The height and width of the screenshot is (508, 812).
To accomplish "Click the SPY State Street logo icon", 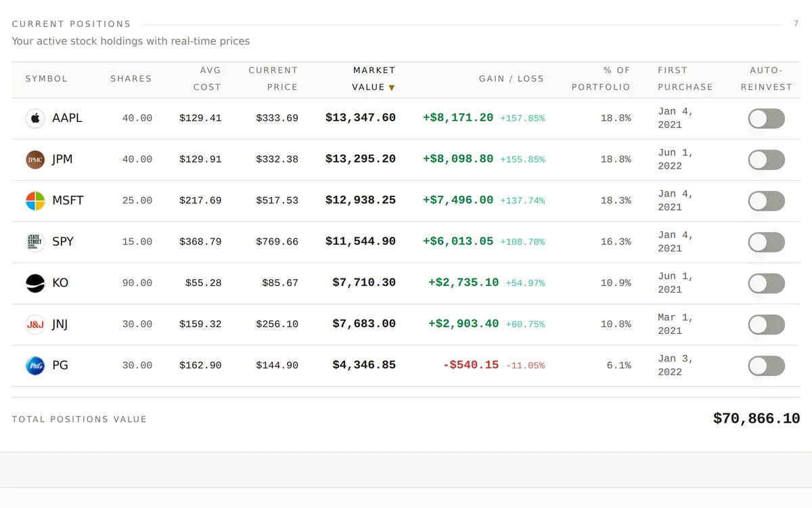I will (x=35, y=242).
